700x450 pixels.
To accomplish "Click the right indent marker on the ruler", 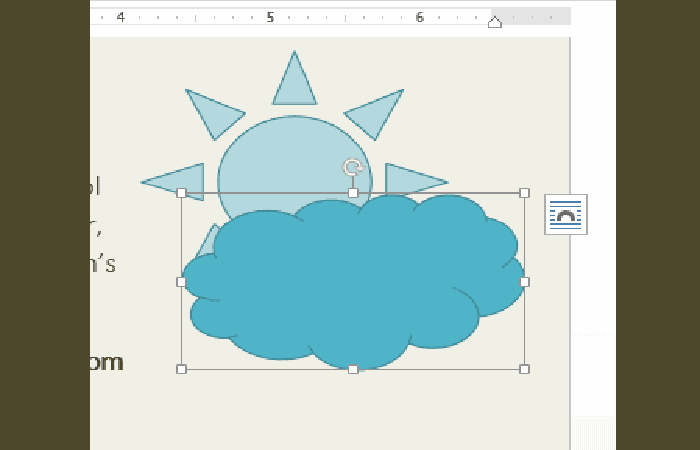I will coord(494,22).
